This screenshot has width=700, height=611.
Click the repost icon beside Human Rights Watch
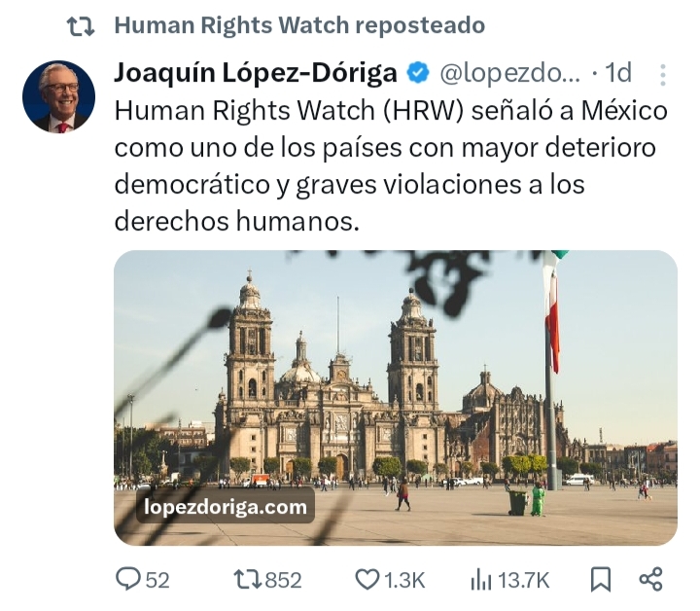click(x=81, y=26)
